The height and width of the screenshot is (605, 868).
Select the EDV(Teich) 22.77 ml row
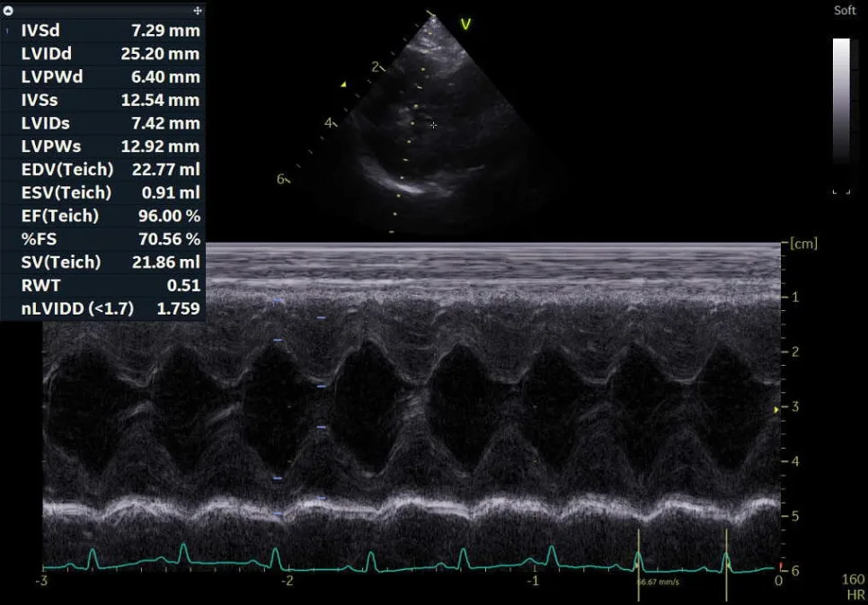103,170
